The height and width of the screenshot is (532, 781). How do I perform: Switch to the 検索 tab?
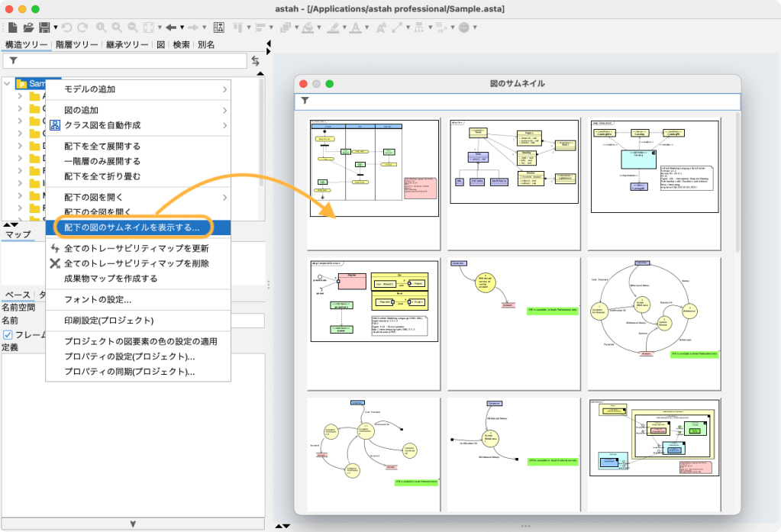pyautogui.click(x=181, y=44)
